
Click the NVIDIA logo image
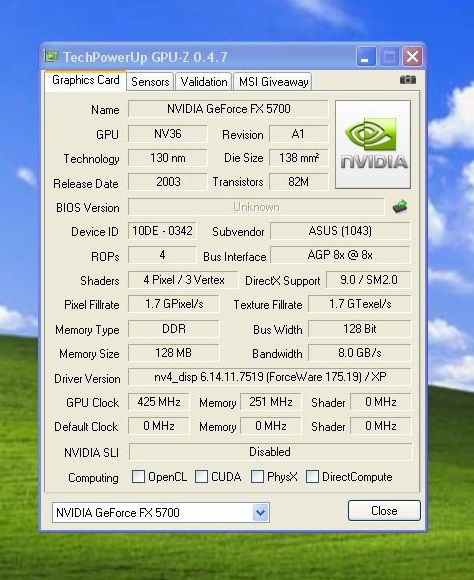tap(373, 144)
